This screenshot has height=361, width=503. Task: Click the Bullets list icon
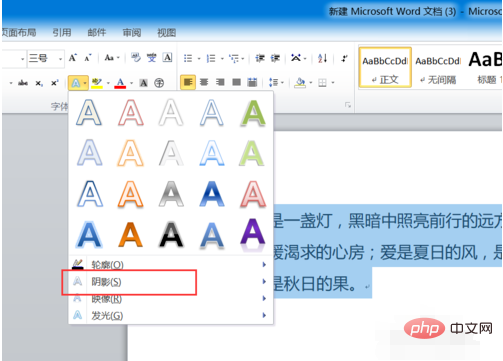click(188, 58)
